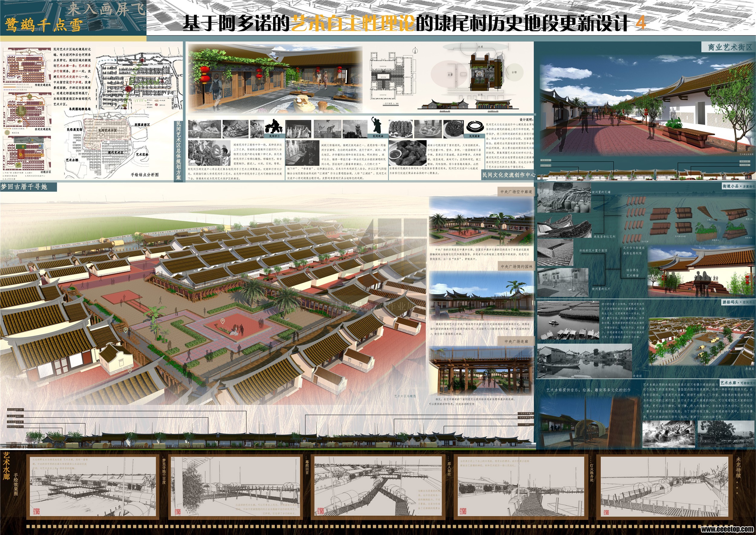Select the '民俗展览馆' map label
The image size is (756, 535).
[x=75, y=130]
